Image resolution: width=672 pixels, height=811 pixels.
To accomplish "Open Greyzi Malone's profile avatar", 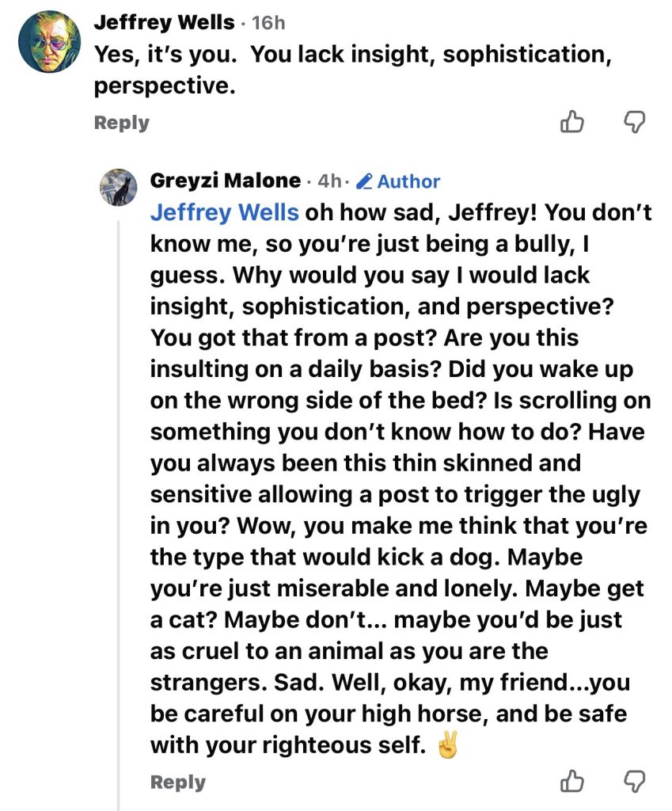I will (119, 187).
